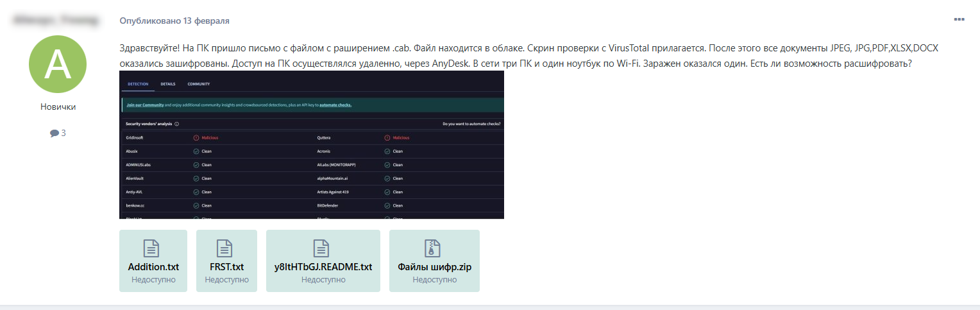980x310 pixels.
Task: Click the green Clean checkmark beside BitDefender
Action: point(387,205)
